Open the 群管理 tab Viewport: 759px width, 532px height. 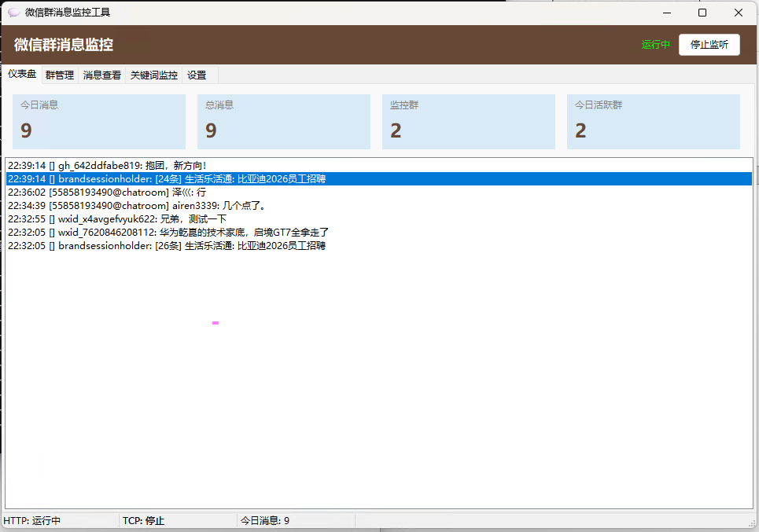click(60, 75)
